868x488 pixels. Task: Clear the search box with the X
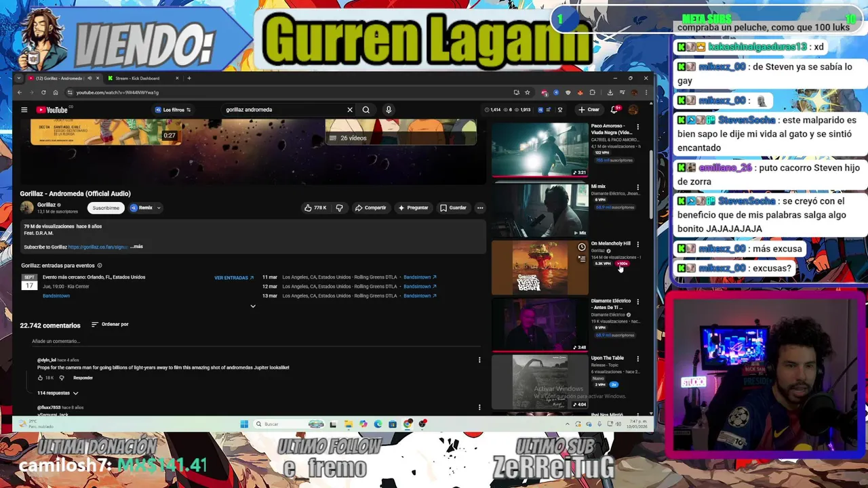(350, 110)
